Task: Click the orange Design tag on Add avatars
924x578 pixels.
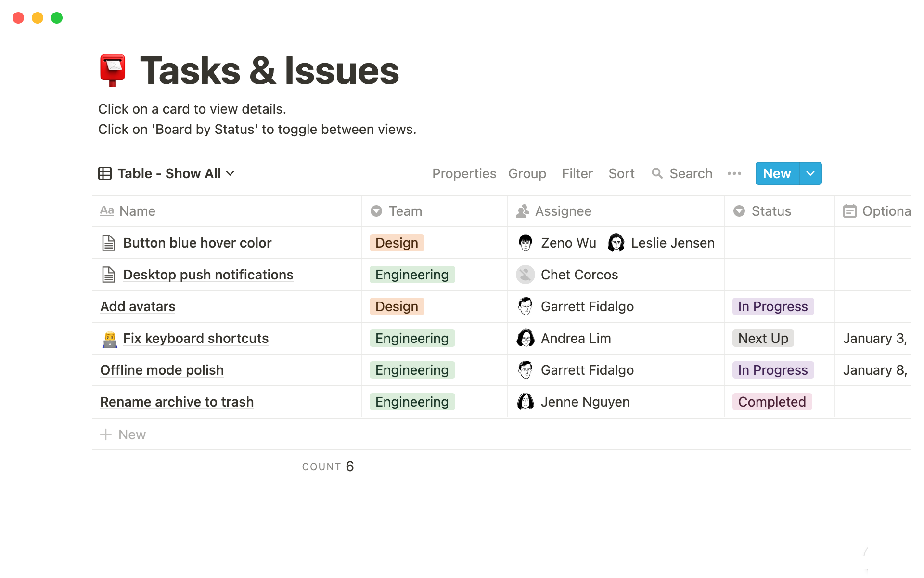Action: (x=397, y=306)
